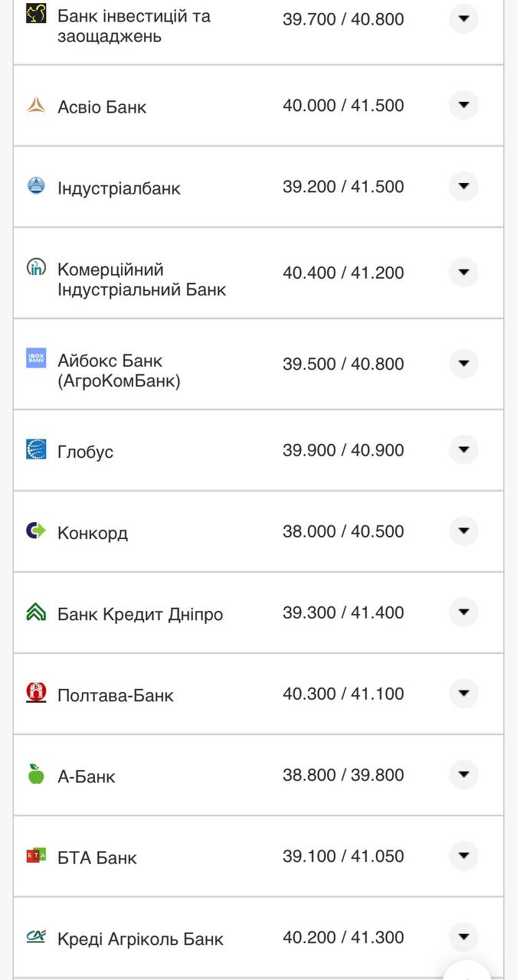Open the dropdown for БТА Банк

pyautogui.click(x=463, y=855)
